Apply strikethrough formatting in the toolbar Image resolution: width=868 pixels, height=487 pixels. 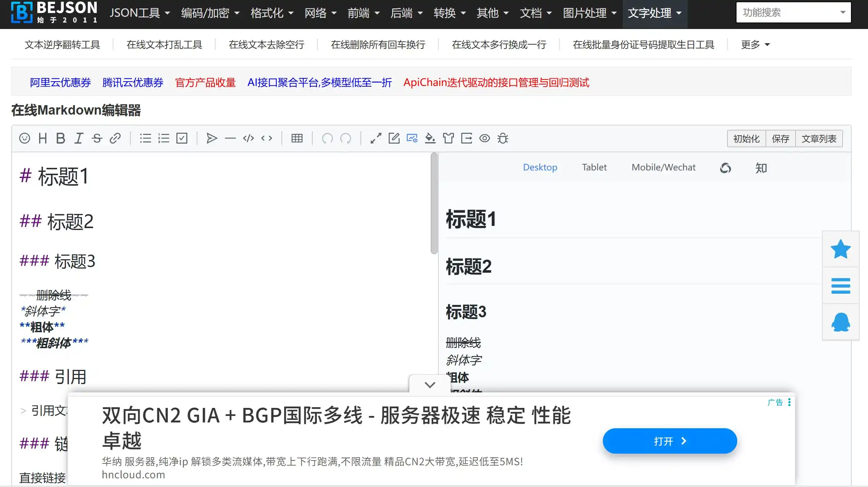click(97, 138)
